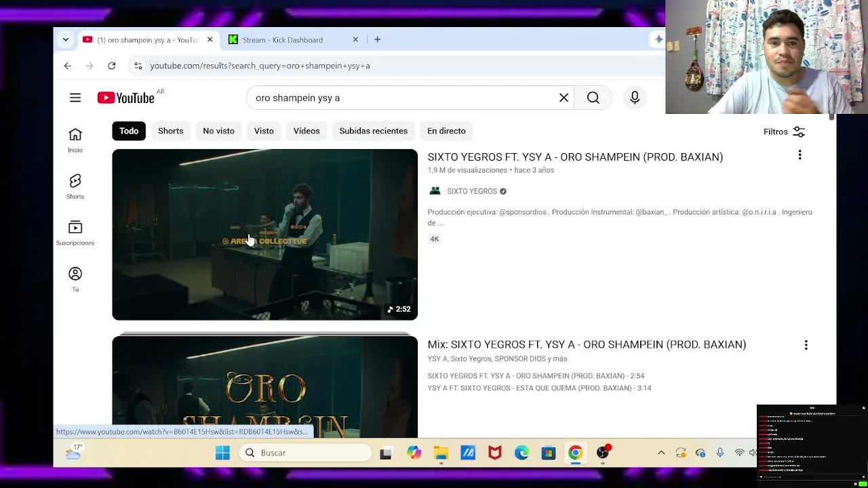Select the En directo filter chip
Viewport: 868px width, 488px height.
[446, 131]
